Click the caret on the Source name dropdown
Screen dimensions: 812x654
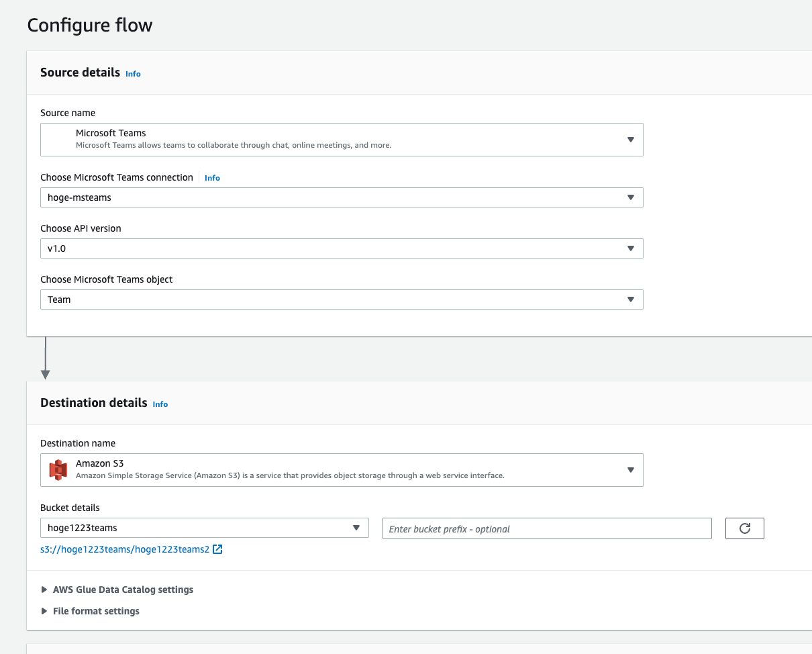pos(630,139)
